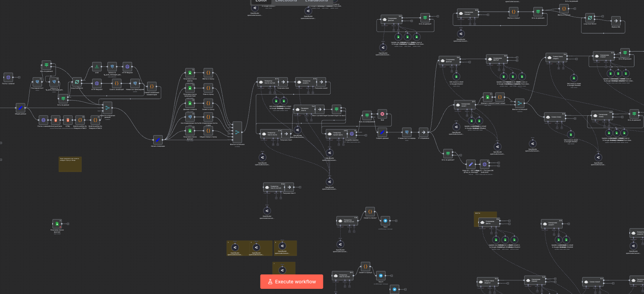Select the Replace Me node

[x=616, y=21]
